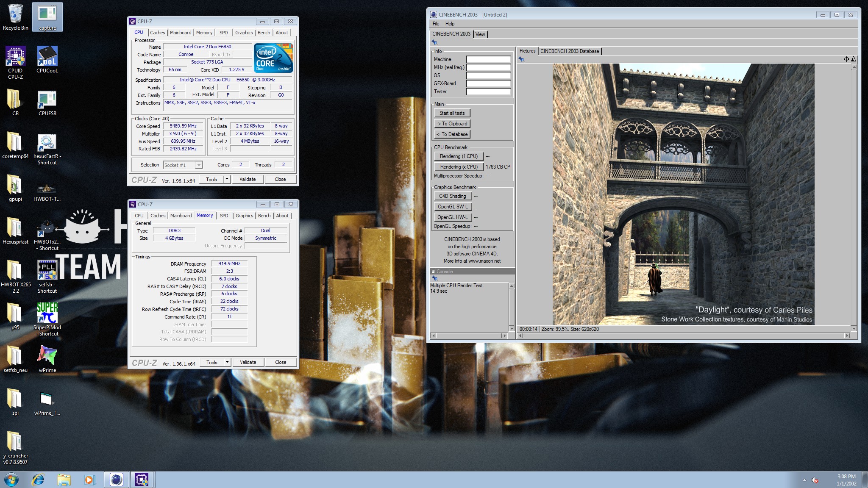868x488 pixels.
Task: Launch the CPUCooL desktop icon
Action: pyautogui.click(x=47, y=60)
